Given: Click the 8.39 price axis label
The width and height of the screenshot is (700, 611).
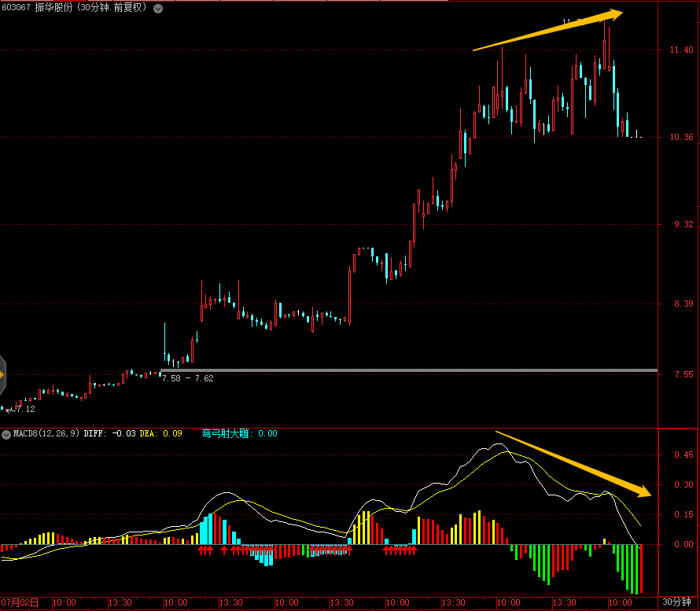Looking at the screenshot, I should tap(684, 304).
